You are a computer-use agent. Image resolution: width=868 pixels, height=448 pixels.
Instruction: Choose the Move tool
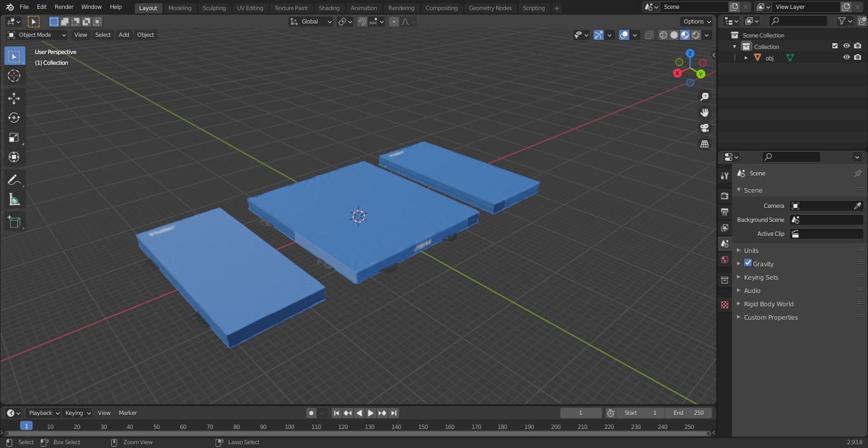(14, 98)
